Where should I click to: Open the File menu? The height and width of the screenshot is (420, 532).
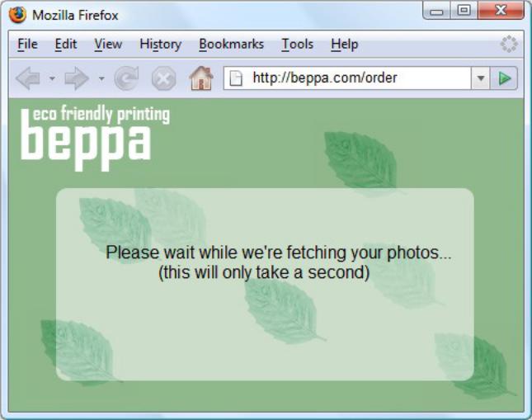coord(27,44)
